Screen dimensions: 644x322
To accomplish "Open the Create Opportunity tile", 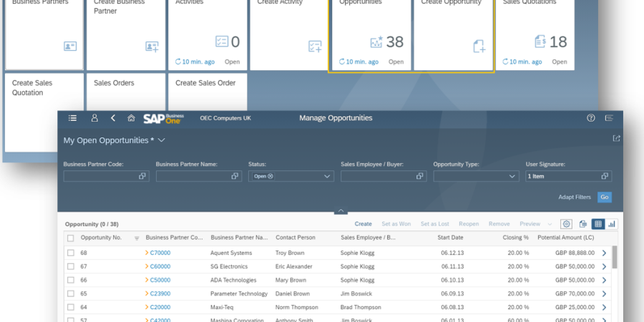I will [454, 35].
